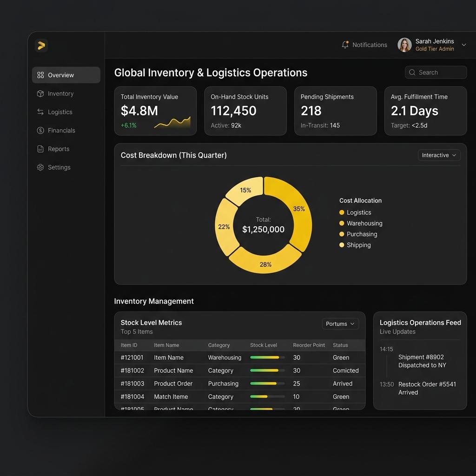The width and height of the screenshot is (476, 476).
Task: Click the #181002 item ID cell
Action: (132, 370)
